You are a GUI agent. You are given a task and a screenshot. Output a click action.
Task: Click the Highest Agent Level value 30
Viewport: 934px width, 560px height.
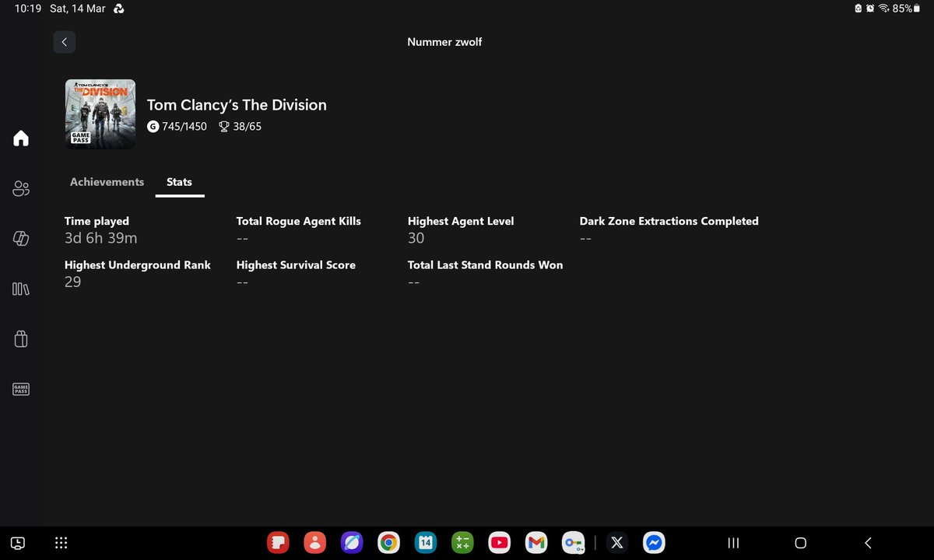(x=416, y=238)
